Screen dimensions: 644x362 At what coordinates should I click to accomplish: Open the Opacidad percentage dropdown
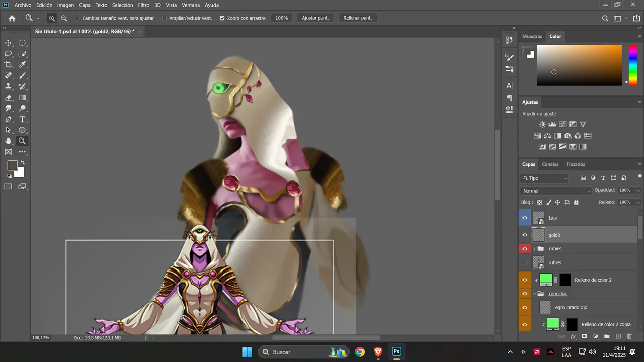pos(638,191)
